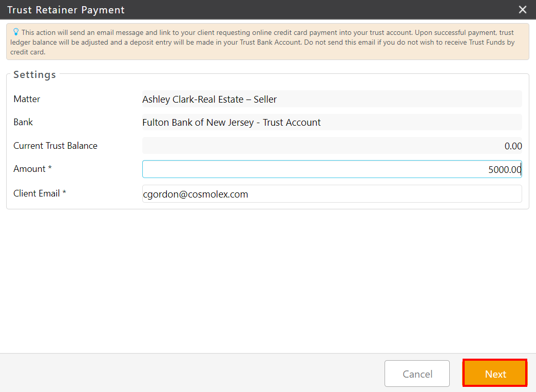Screen dimensions: 536x392
Task: Click the lightbulb tip icon
Action: [x=16, y=32]
